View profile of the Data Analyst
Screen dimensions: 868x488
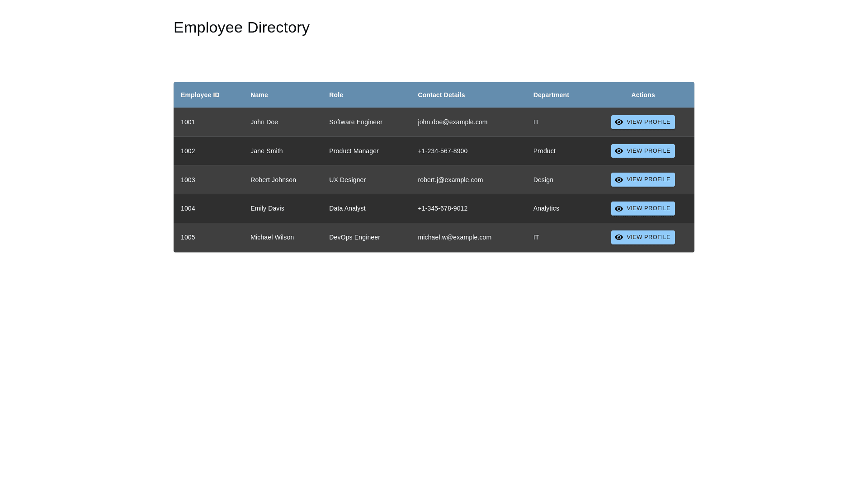coord(643,209)
